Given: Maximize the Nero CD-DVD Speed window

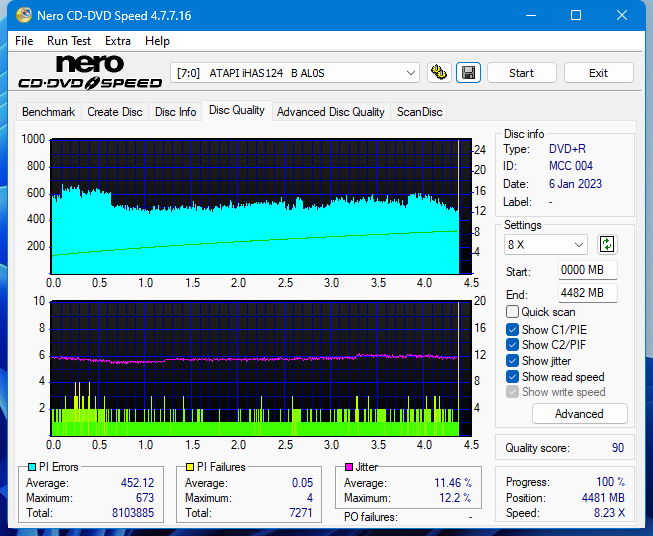Looking at the screenshot, I should (x=576, y=15).
